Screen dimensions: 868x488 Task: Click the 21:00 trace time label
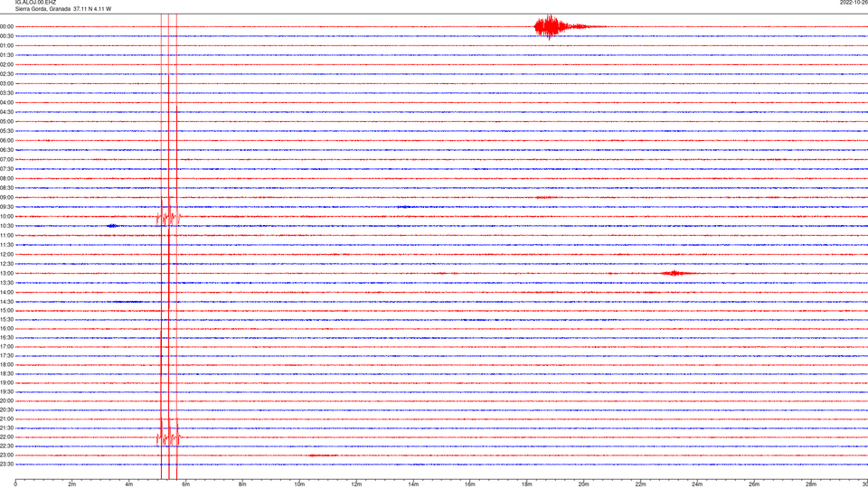coord(7,418)
